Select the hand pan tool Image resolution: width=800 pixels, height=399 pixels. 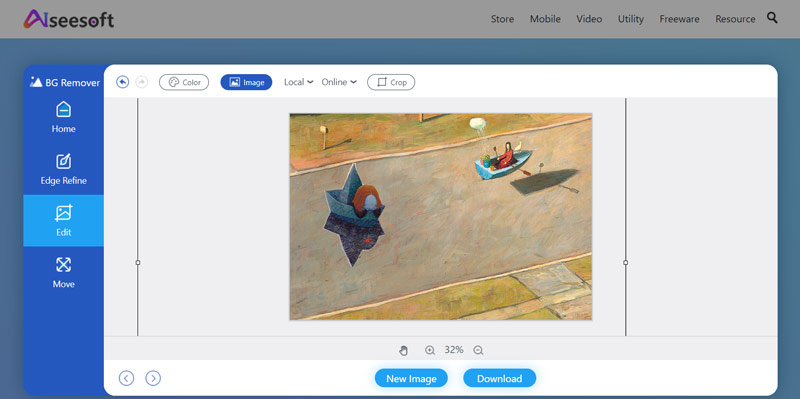[x=403, y=350]
